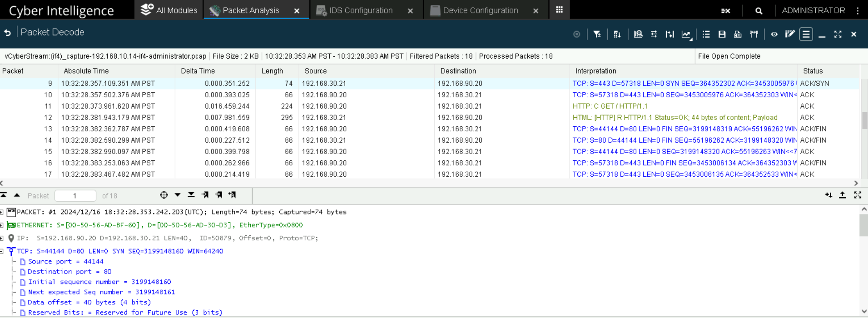Open the Device Configuration tab
The width and height of the screenshot is (868, 318).
tap(480, 10)
